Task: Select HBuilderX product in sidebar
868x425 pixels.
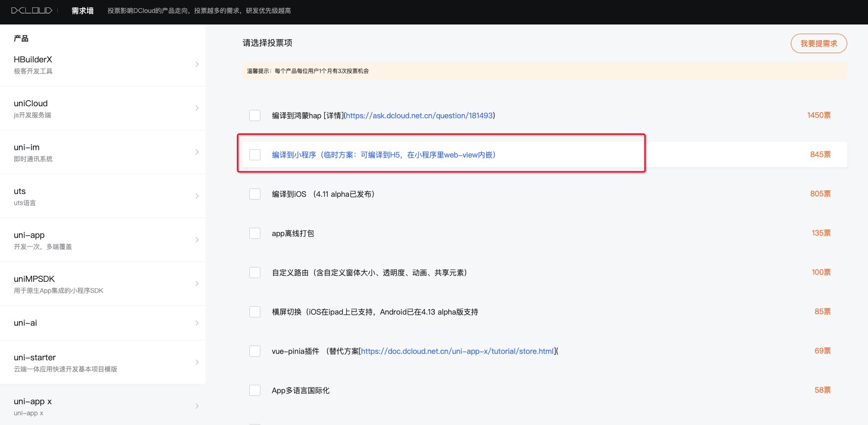Action: click(x=102, y=64)
